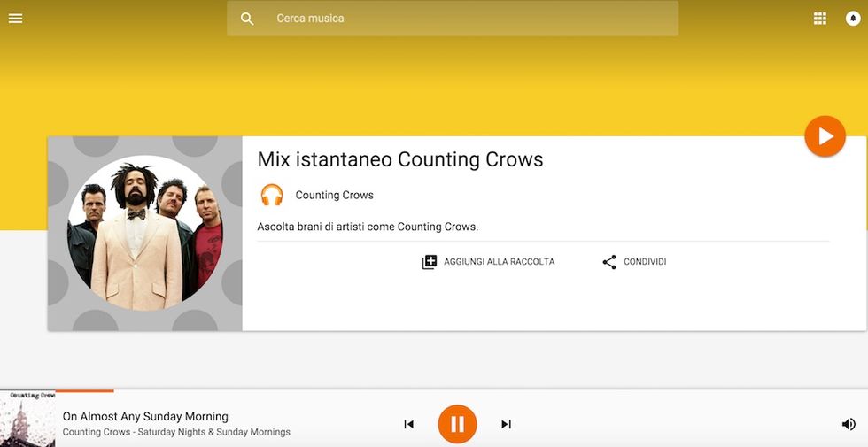Click the orange headphones radio icon
Image resolution: width=868 pixels, height=447 pixels.
coord(272,195)
